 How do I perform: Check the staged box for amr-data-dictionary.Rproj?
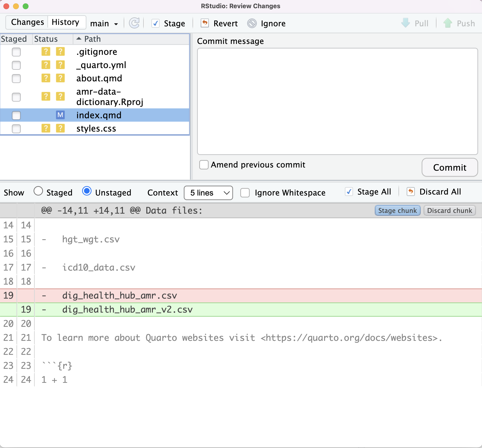coord(16,97)
